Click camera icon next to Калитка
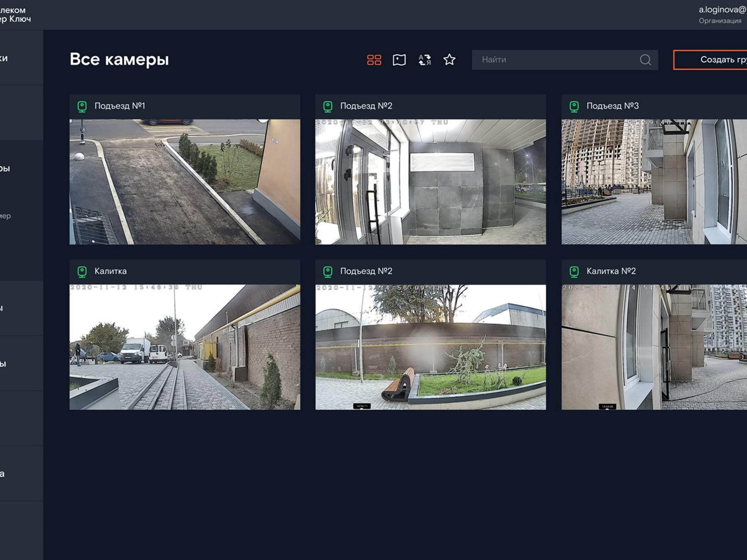The width and height of the screenshot is (747, 560). tap(82, 271)
